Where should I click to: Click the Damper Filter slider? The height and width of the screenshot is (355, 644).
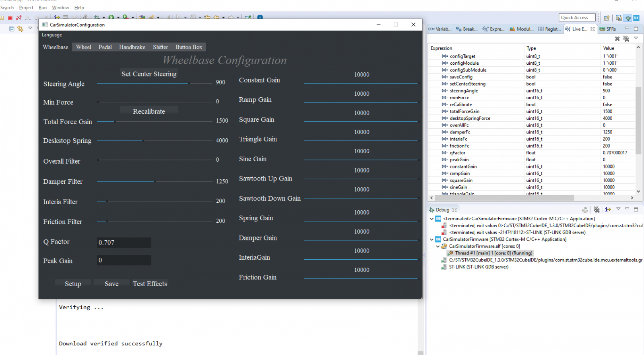(x=155, y=181)
